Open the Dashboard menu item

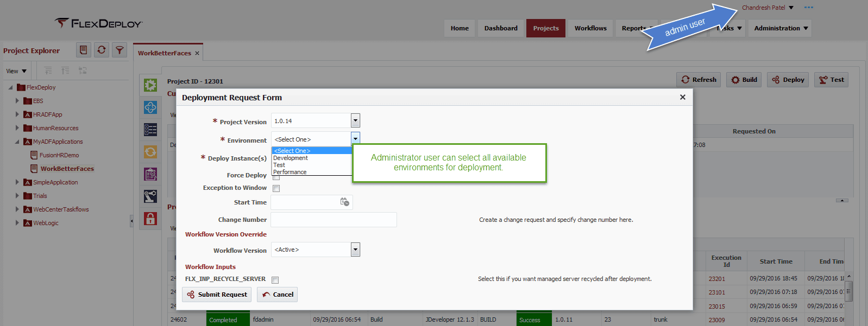pyautogui.click(x=501, y=28)
